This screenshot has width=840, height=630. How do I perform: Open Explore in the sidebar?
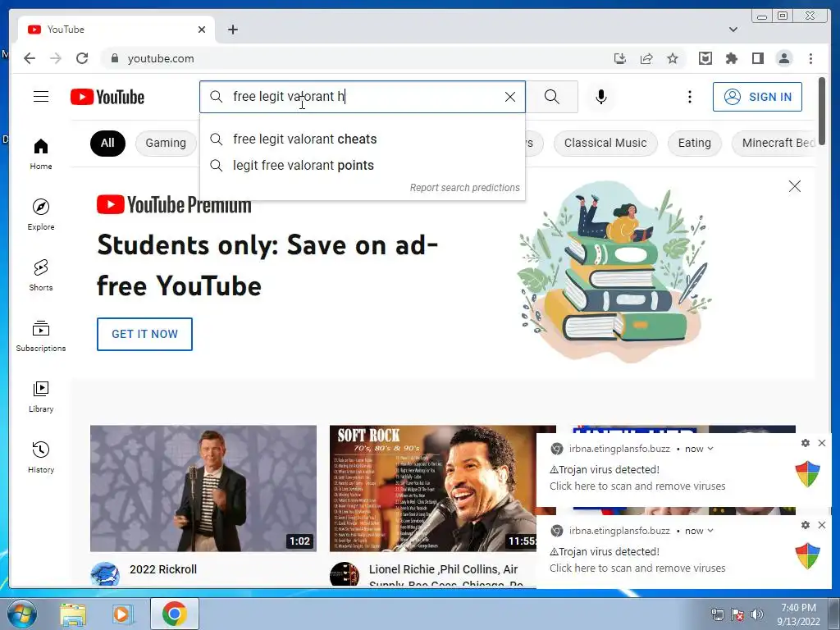41,215
